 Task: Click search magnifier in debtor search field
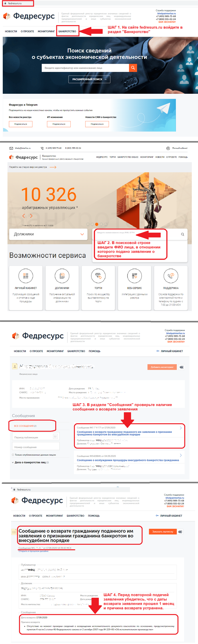coord(183,234)
